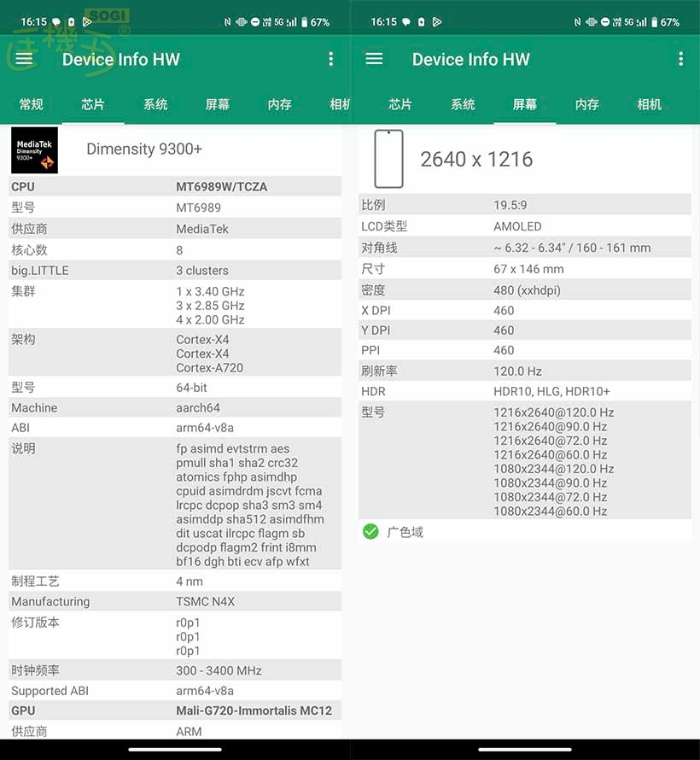700x760 pixels.
Task: Switch to 屏幕 tab in left screenshot
Action: tap(218, 104)
